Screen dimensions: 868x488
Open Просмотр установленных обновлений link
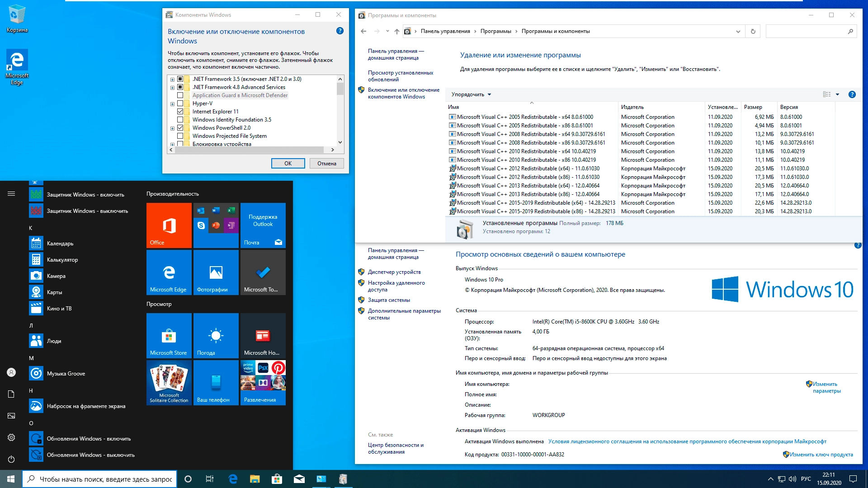click(x=401, y=76)
